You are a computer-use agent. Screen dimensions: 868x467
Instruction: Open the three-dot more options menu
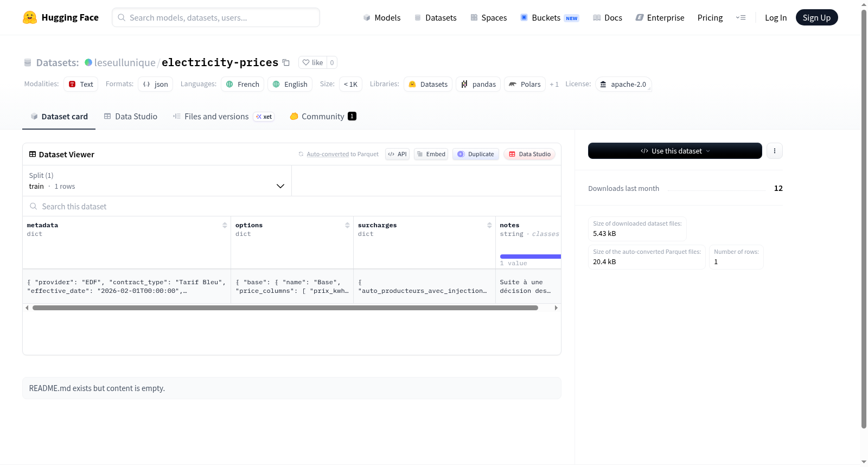point(775,151)
